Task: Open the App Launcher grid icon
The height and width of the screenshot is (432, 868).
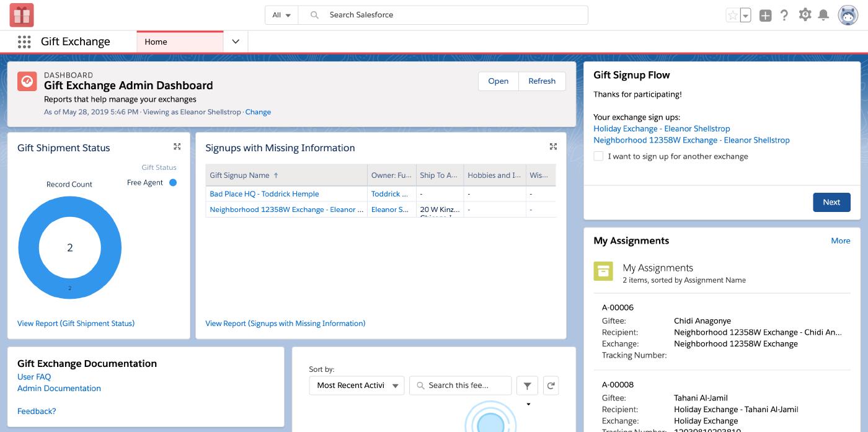Action: tap(24, 42)
